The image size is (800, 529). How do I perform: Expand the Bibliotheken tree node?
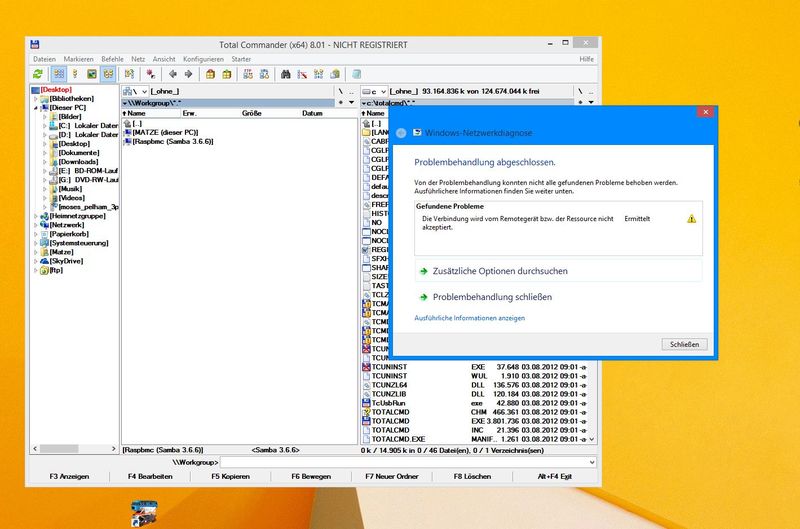pyautogui.click(x=36, y=99)
